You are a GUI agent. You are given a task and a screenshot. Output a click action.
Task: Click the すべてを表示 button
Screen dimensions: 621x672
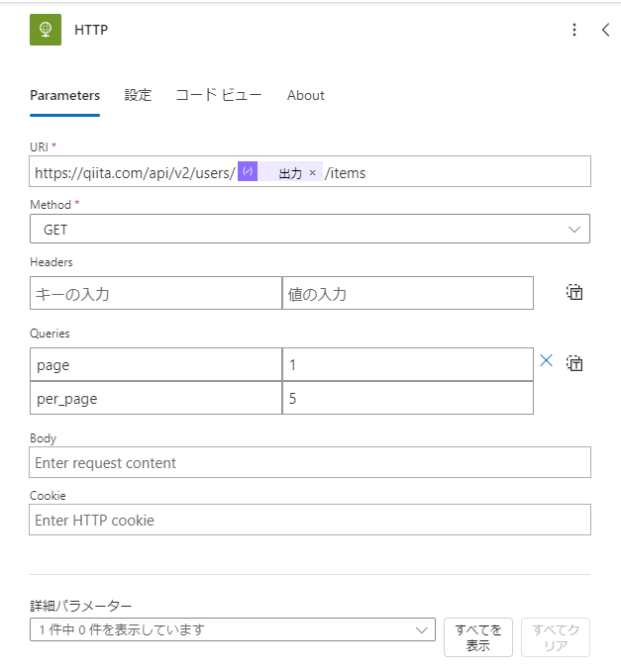pyautogui.click(x=478, y=637)
